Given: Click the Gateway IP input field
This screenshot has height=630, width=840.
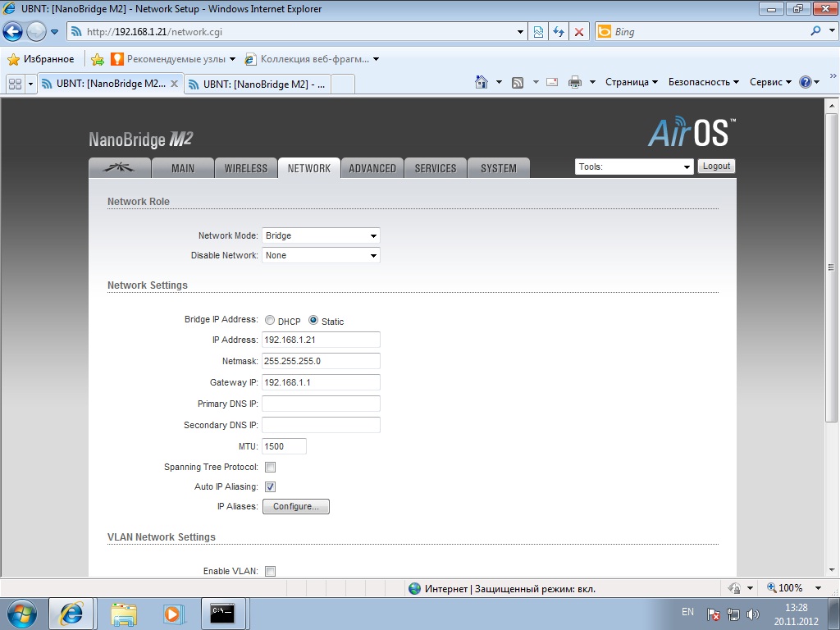Looking at the screenshot, I should coord(321,382).
